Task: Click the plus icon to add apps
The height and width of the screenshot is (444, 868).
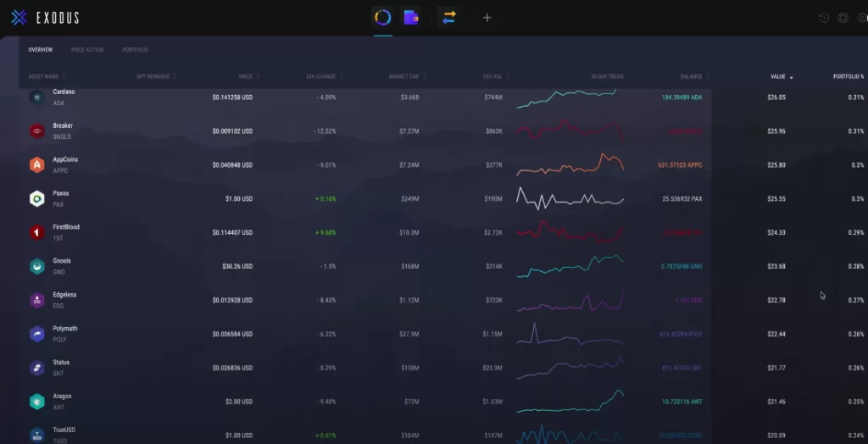Action: (x=487, y=18)
